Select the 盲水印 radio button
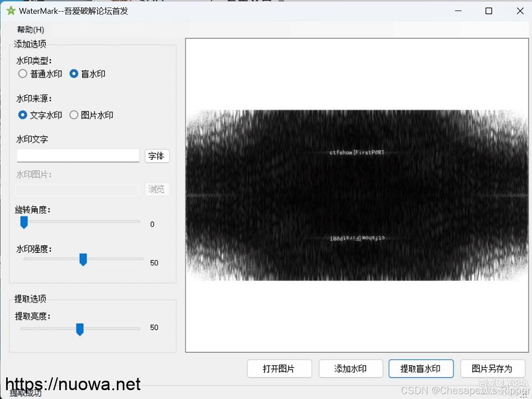Screen dimensions: 532x399 point(74,74)
